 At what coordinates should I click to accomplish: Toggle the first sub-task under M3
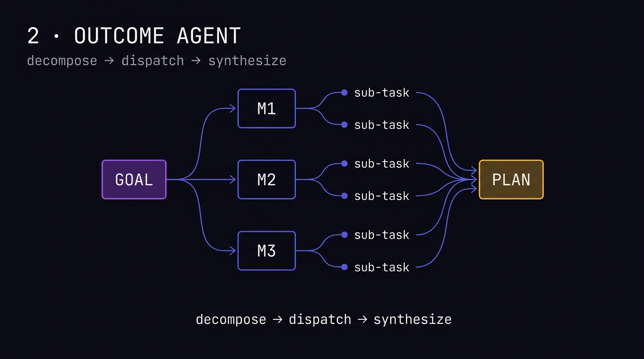[381, 235]
